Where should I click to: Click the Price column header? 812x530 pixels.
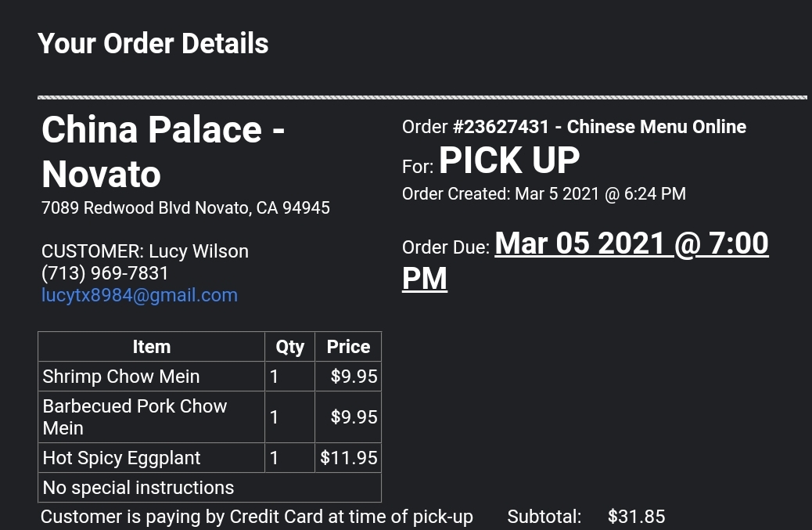pyautogui.click(x=348, y=347)
